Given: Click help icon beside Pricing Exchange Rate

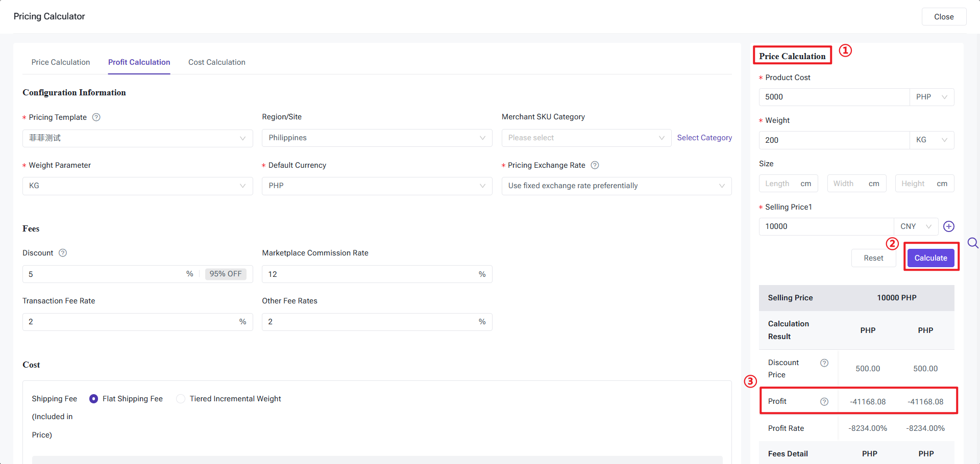Looking at the screenshot, I should tap(595, 165).
